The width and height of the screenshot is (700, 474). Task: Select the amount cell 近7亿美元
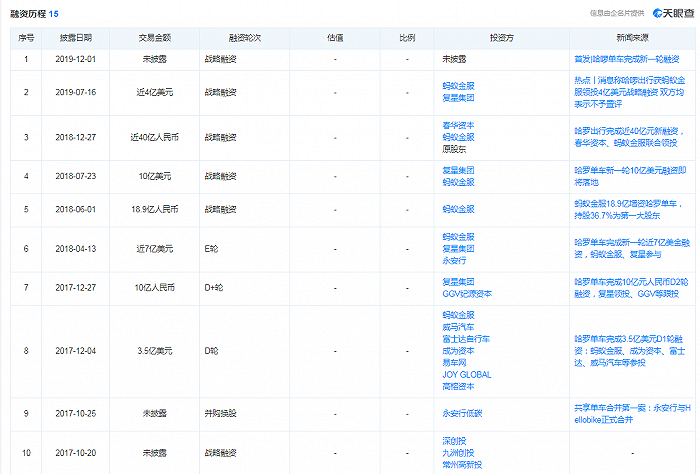(154, 249)
